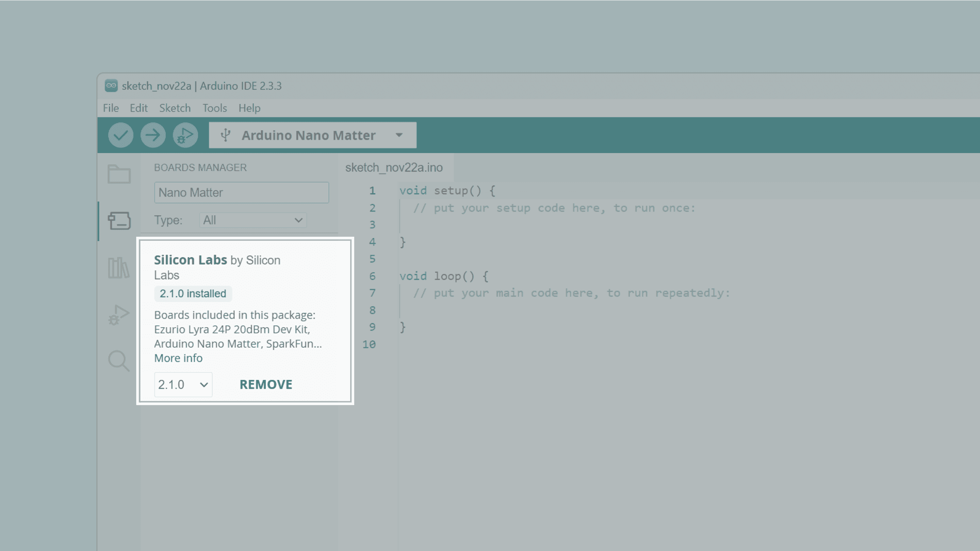The height and width of the screenshot is (551, 980).
Task: Click the Verify sketch icon
Action: coord(120,135)
